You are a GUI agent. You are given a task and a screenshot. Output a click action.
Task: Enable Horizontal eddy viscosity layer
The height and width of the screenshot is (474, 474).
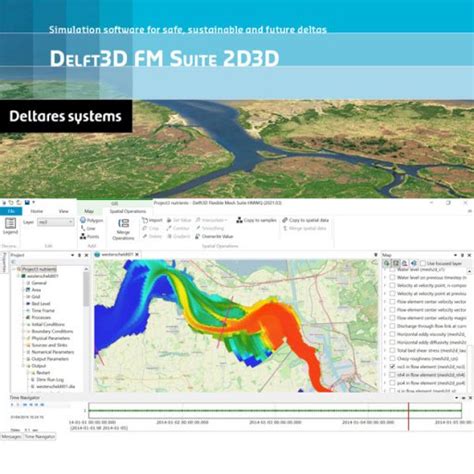tap(392, 334)
